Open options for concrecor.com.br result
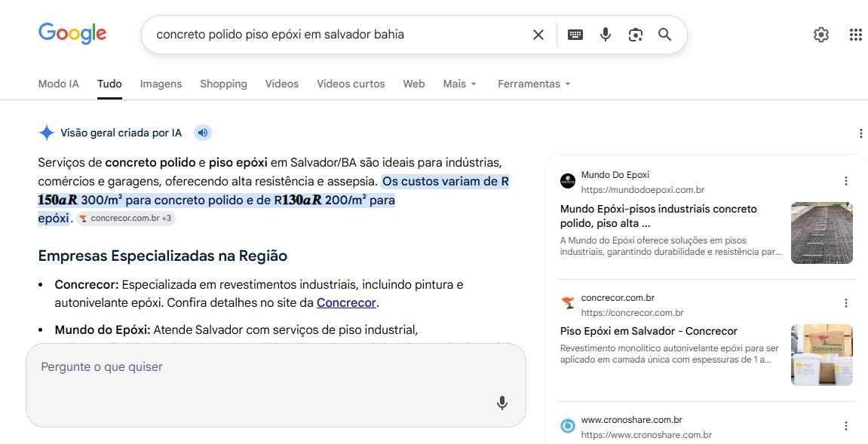Image resolution: width=868 pixels, height=444 pixels. pyautogui.click(x=846, y=303)
